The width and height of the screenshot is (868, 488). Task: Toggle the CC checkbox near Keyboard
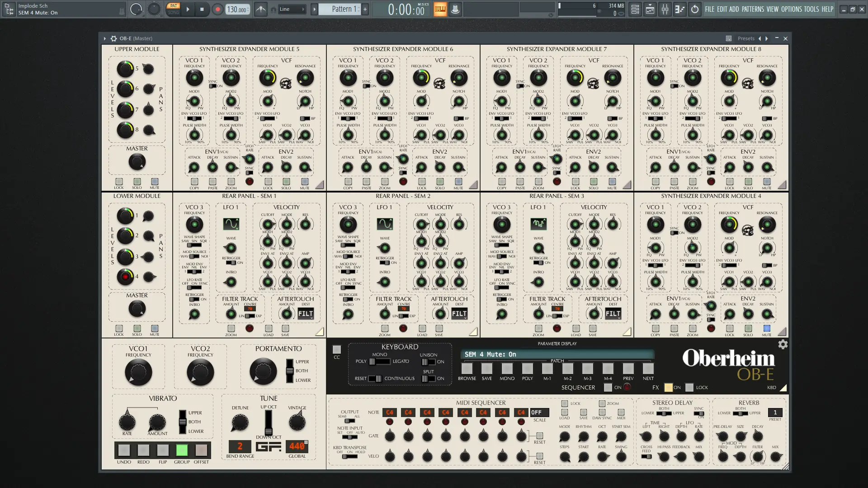(x=336, y=349)
